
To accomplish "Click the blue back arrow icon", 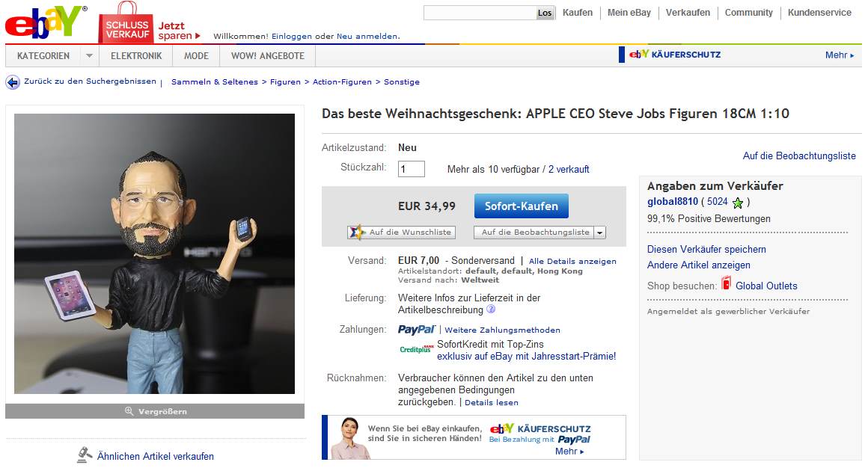I will tap(12, 82).
